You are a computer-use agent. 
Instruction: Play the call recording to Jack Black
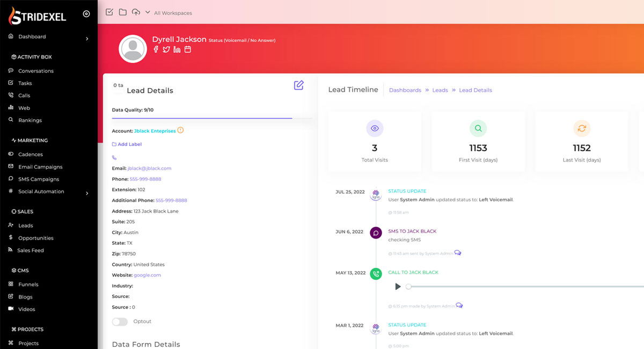(x=398, y=287)
